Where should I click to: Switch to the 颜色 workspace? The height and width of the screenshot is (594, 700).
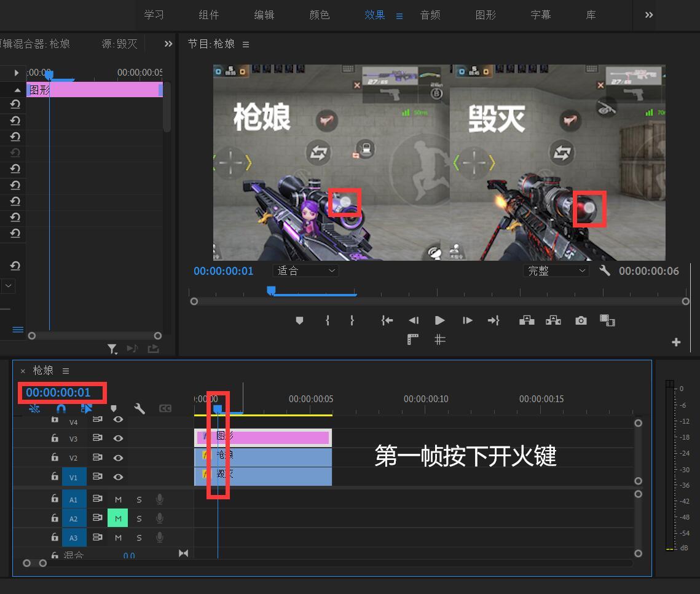[320, 15]
